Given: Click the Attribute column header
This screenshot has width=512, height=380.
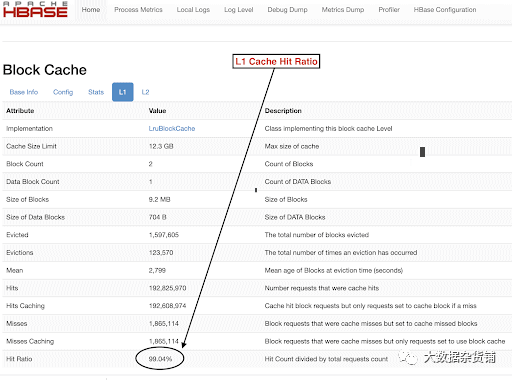Looking at the screenshot, I should 20,111.
